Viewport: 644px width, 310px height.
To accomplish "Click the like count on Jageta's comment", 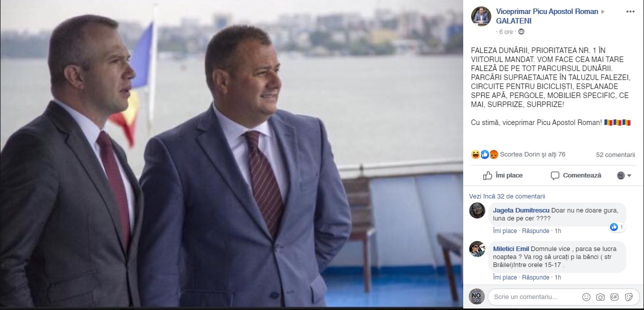I will (x=617, y=227).
